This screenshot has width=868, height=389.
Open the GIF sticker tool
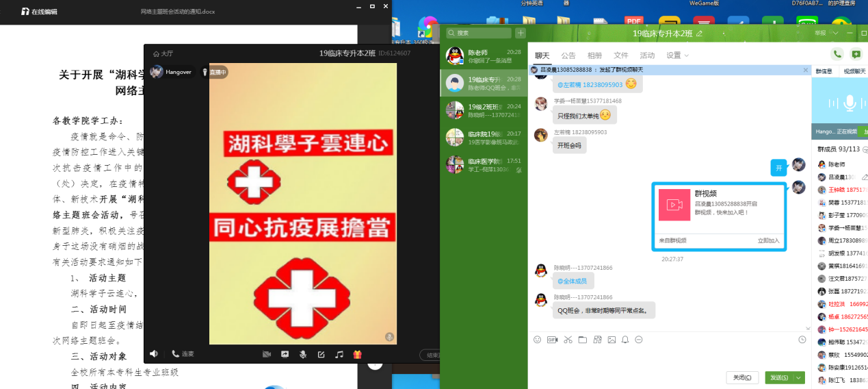(552, 340)
